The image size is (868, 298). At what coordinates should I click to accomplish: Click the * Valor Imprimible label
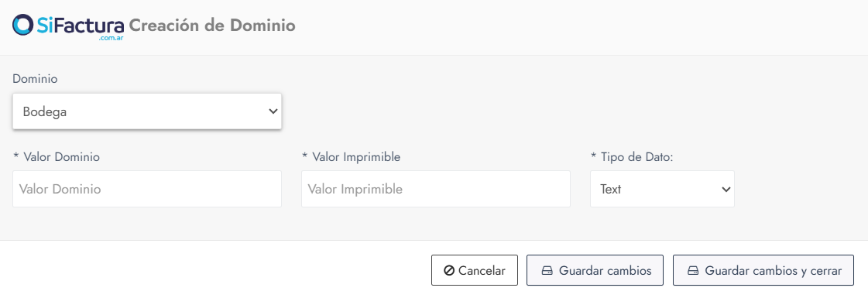click(x=351, y=157)
